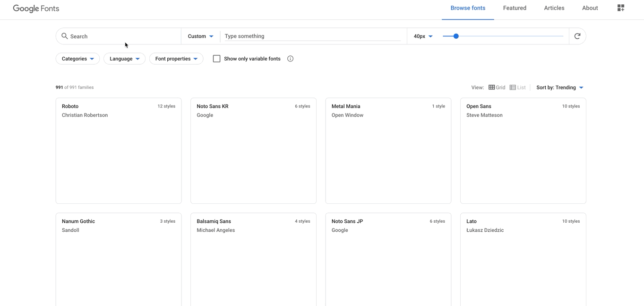Adjust the font size slider
This screenshot has width=644, height=306.
click(x=455, y=36)
